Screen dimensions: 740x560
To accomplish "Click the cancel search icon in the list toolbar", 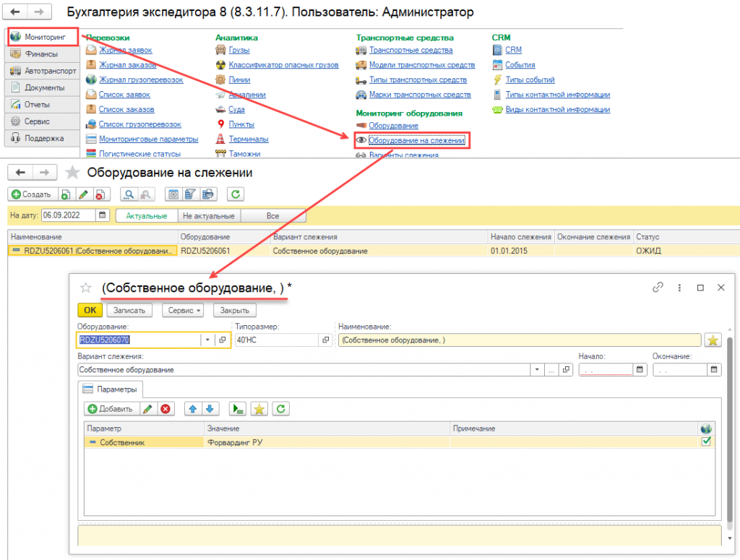I will coord(146,194).
